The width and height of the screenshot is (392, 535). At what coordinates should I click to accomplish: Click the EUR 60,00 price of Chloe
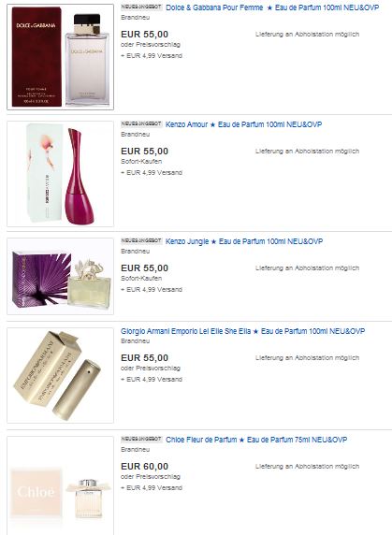click(x=145, y=467)
